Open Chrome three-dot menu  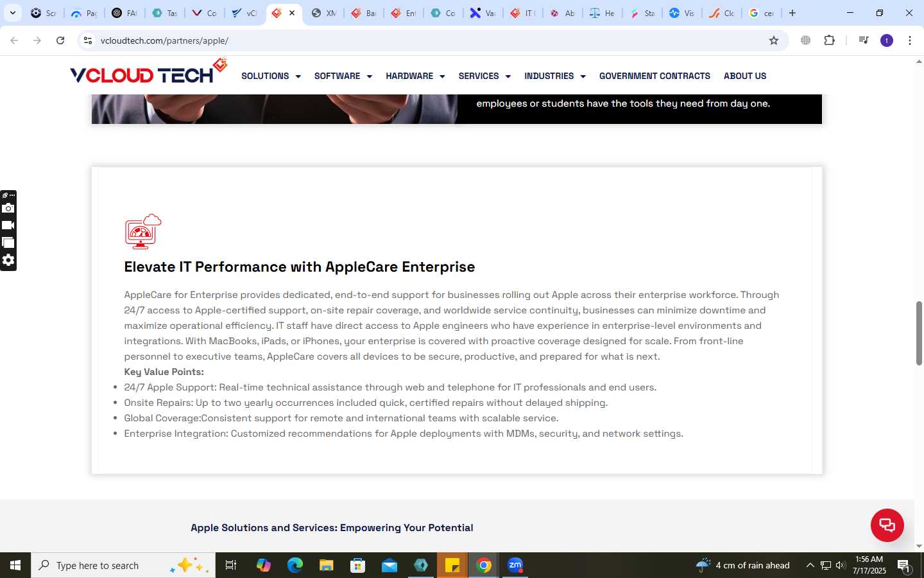[x=910, y=40]
